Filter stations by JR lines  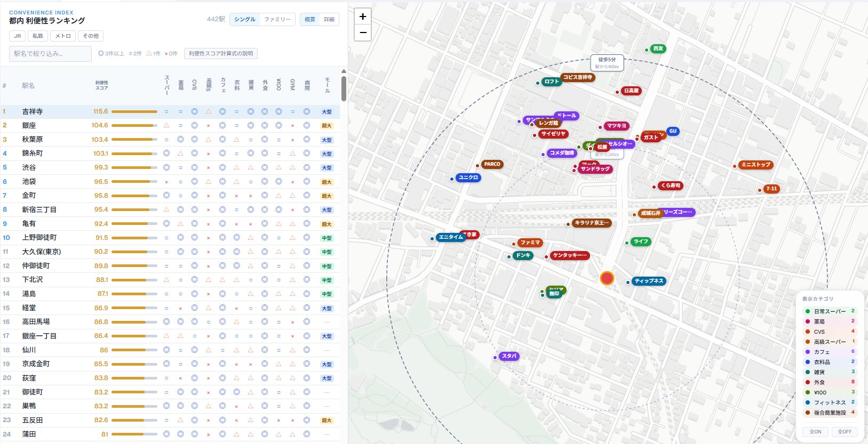pos(18,36)
